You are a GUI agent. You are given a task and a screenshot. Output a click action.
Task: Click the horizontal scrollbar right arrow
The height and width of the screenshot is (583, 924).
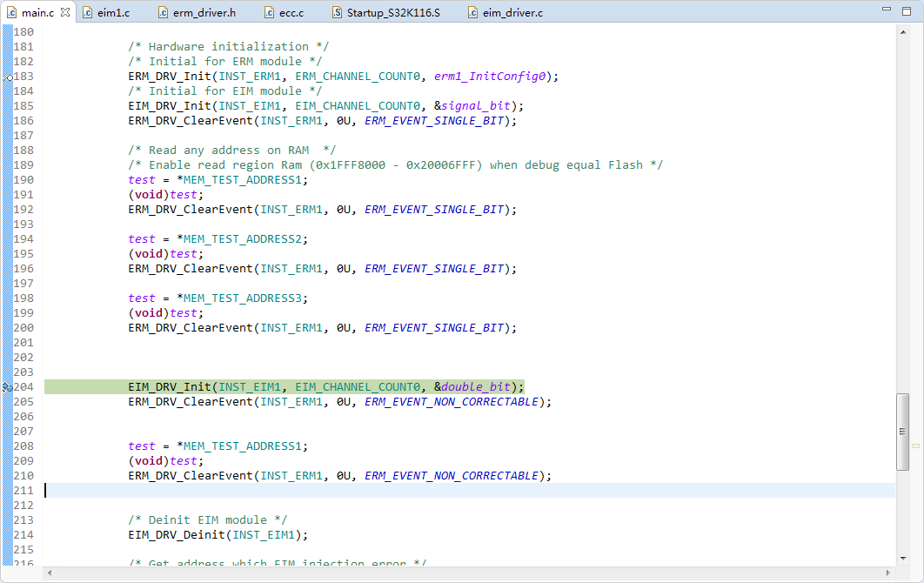point(890,573)
